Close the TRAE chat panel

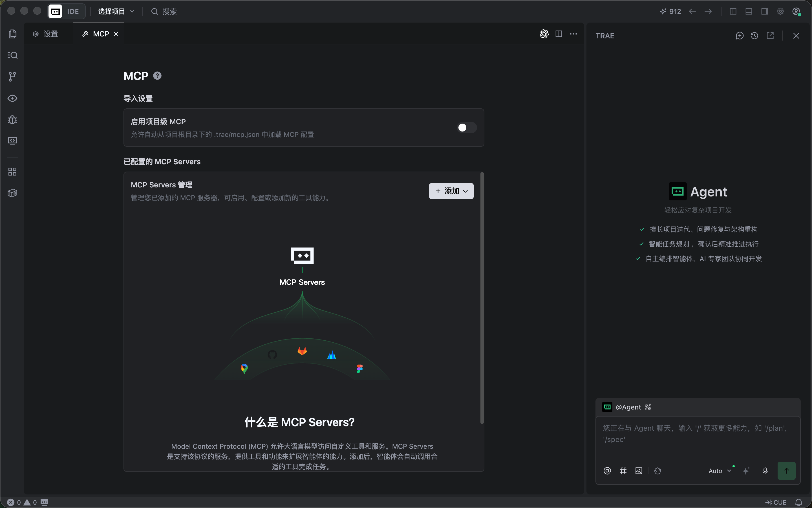[x=796, y=36]
